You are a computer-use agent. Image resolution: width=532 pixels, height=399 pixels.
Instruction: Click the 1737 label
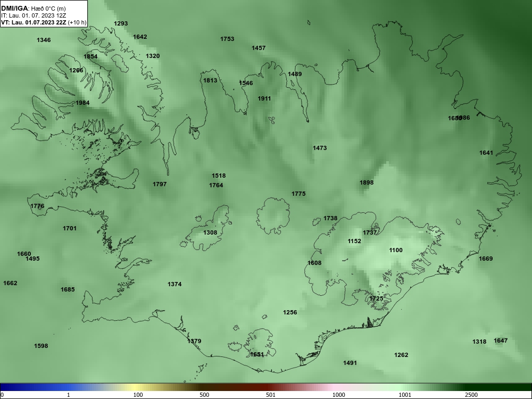coord(370,232)
